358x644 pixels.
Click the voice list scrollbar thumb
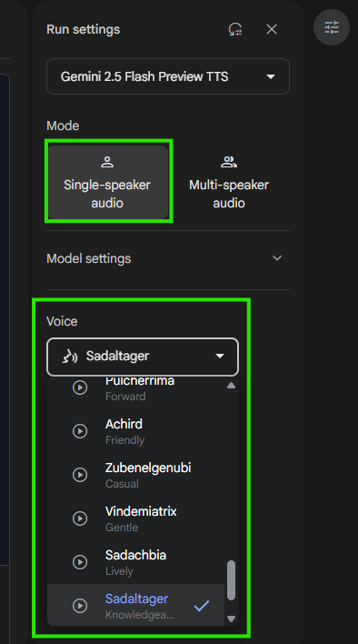(x=232, y=580)
